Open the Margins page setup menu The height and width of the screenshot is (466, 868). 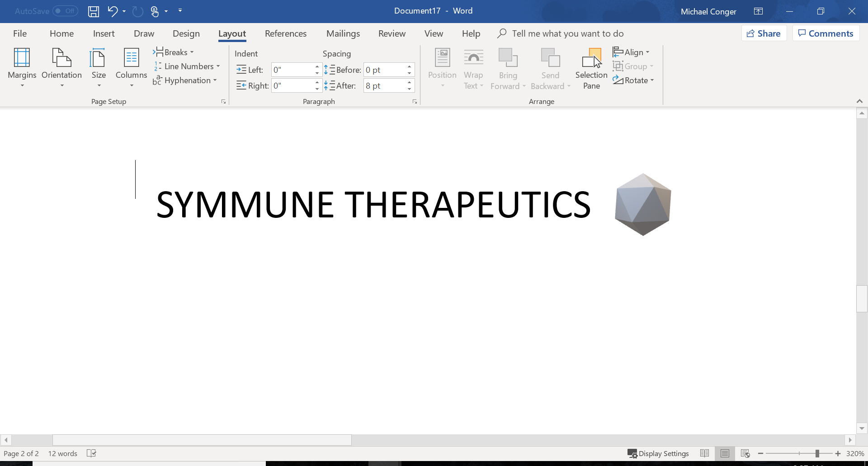[x=22, y=67]
